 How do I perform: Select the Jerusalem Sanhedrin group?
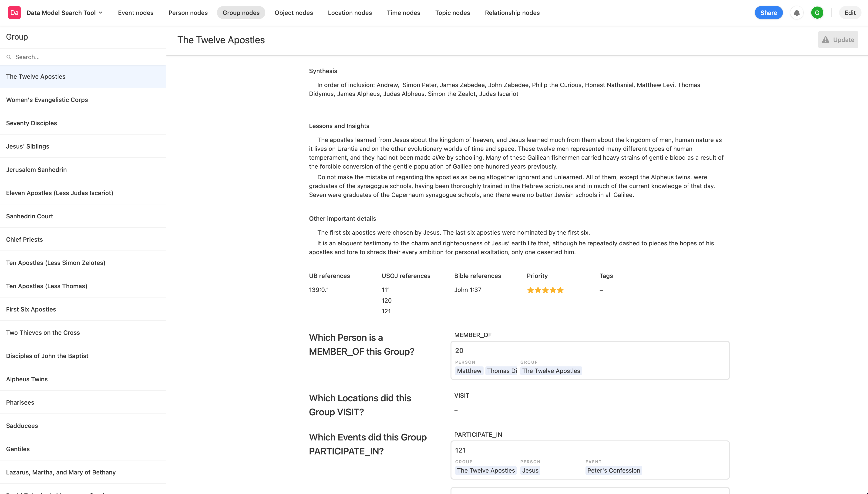coord(83,170)
